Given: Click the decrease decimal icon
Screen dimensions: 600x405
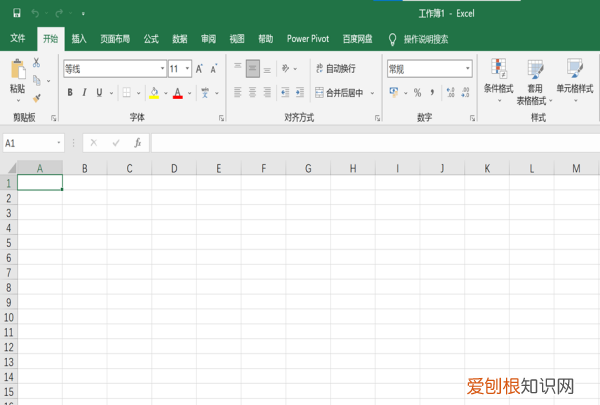Looking at the screenshot, I should 465,92.
